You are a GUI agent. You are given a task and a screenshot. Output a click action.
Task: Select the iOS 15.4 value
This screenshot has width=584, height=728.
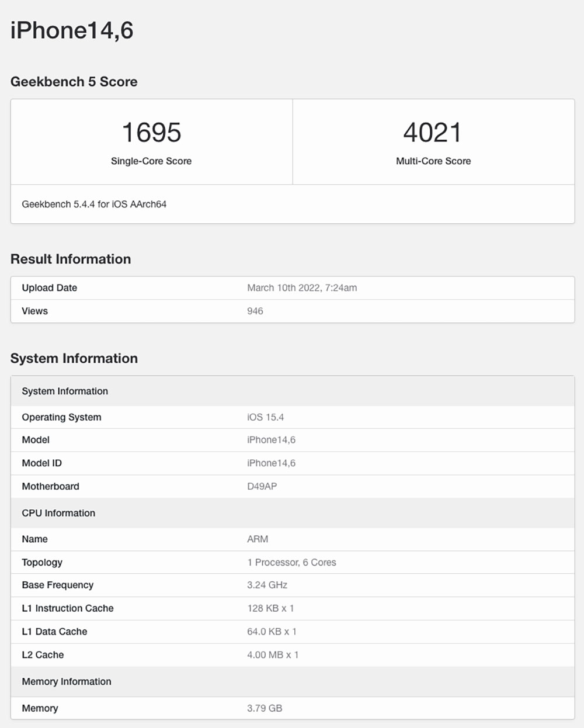[266, 417]
